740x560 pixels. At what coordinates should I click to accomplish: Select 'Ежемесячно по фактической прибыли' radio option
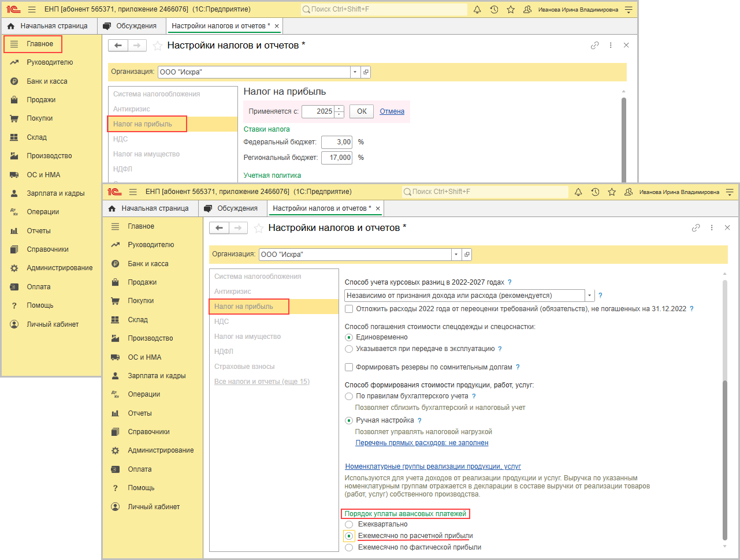click(x=349, y=547)
